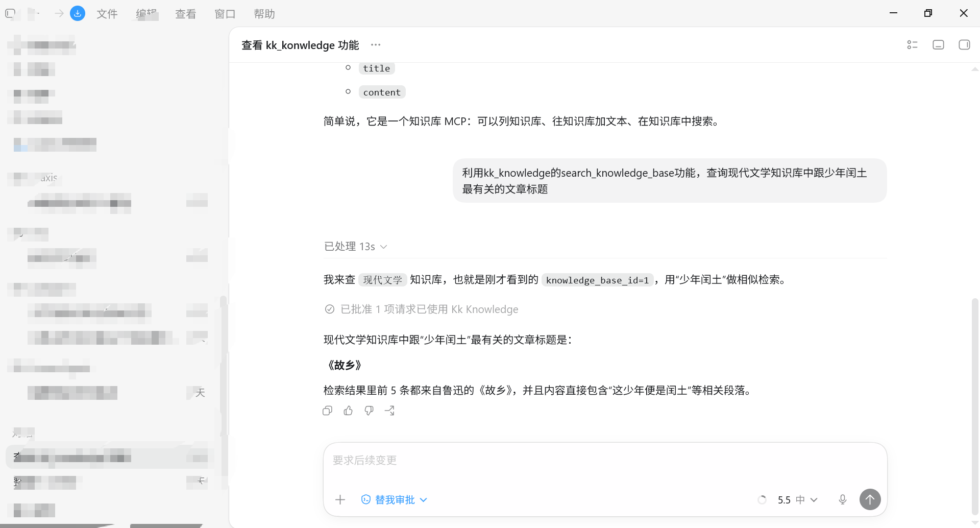Open conversation options three-dot menu
The width and height of the screenshot is (980, 528).
pos(376,45)
